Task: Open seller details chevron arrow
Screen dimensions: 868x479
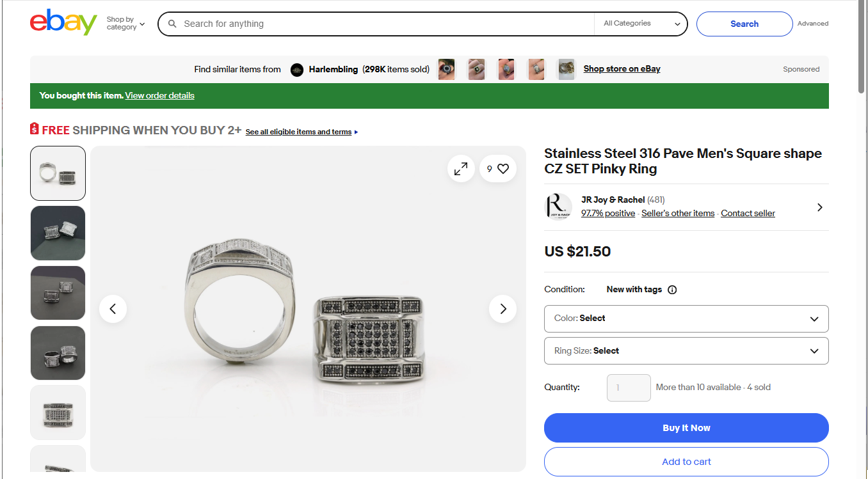Action: point(820,207)
